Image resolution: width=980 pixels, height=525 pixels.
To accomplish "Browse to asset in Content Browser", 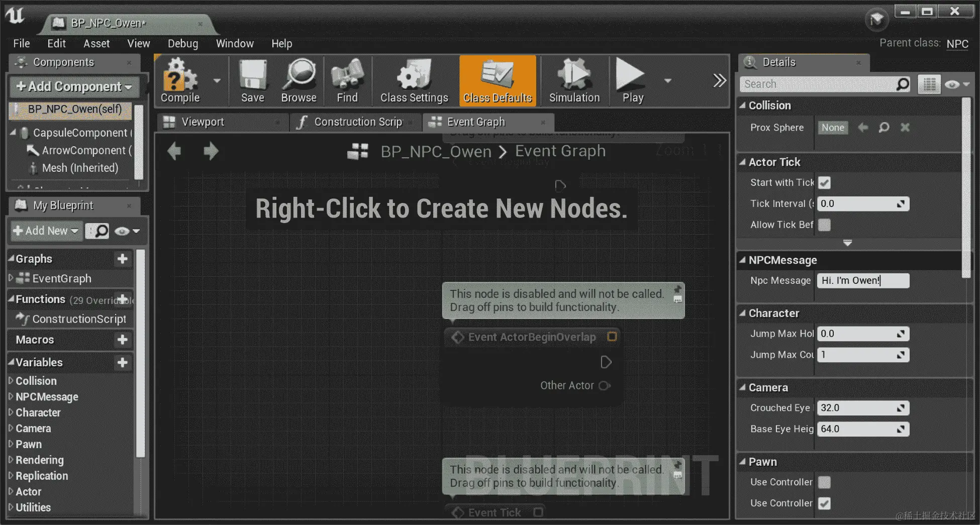I will click(x=299, y=81).
